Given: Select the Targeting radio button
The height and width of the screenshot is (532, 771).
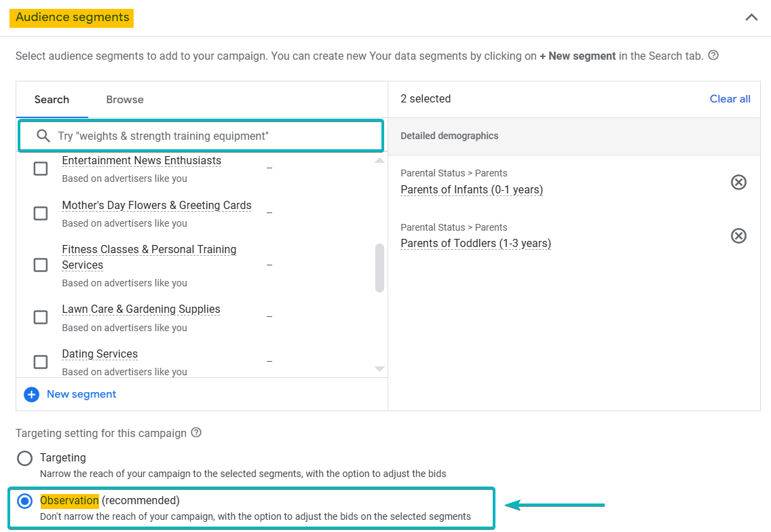Looking at the screenshot, I should coord(24,457).
